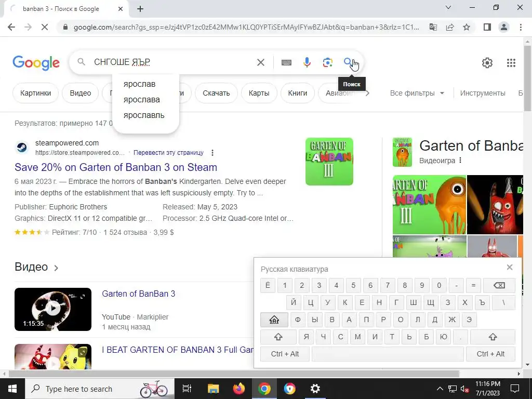The width and height of the screenshot is (532, 399).
Task: Open knowledge panel three-dot options
Action: click(x=460, y=160)
